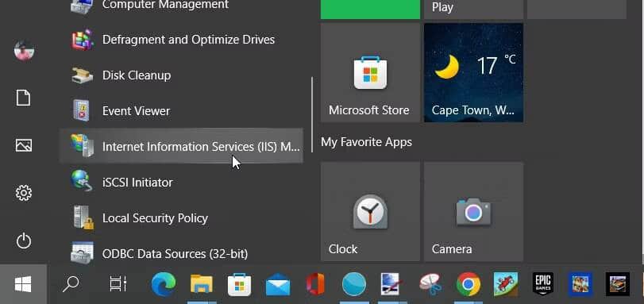This screenshot has width=644, height=304.
Task: Open Epic Games Launcher on taskbar
Action: pyautogui.click(x=543, y=284)
